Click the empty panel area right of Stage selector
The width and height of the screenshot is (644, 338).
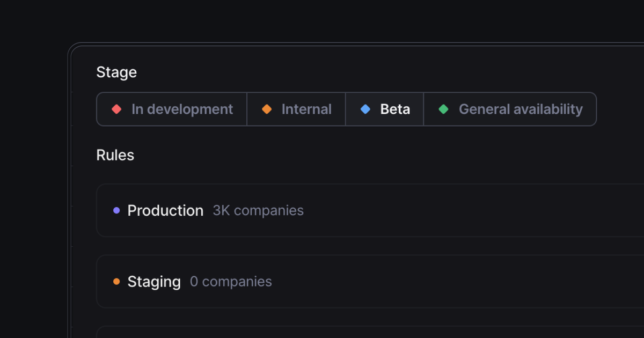tap(620, 109)
